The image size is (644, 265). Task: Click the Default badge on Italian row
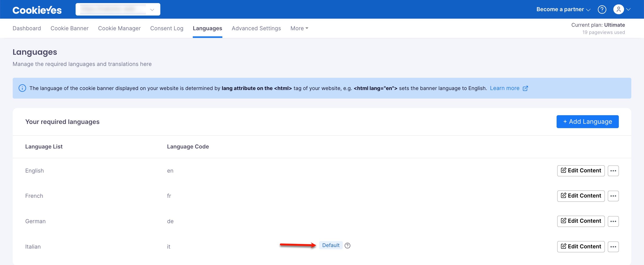331,245
